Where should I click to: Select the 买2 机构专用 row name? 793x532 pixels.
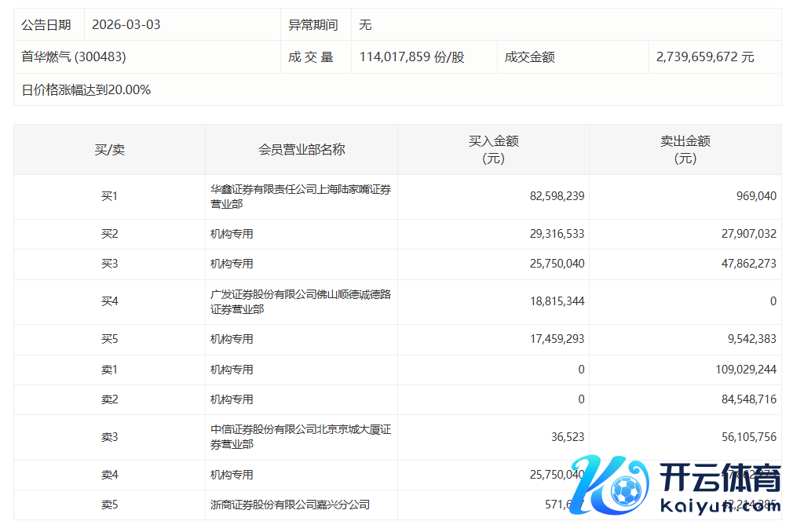coord(232,234)
